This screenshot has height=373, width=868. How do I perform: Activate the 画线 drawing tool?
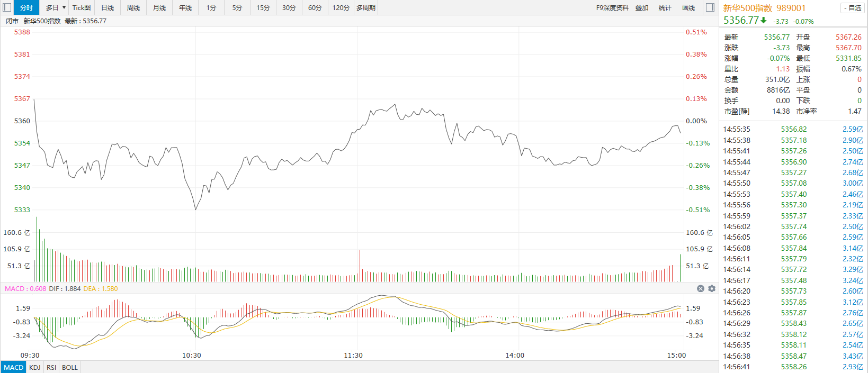coord(688,7)
